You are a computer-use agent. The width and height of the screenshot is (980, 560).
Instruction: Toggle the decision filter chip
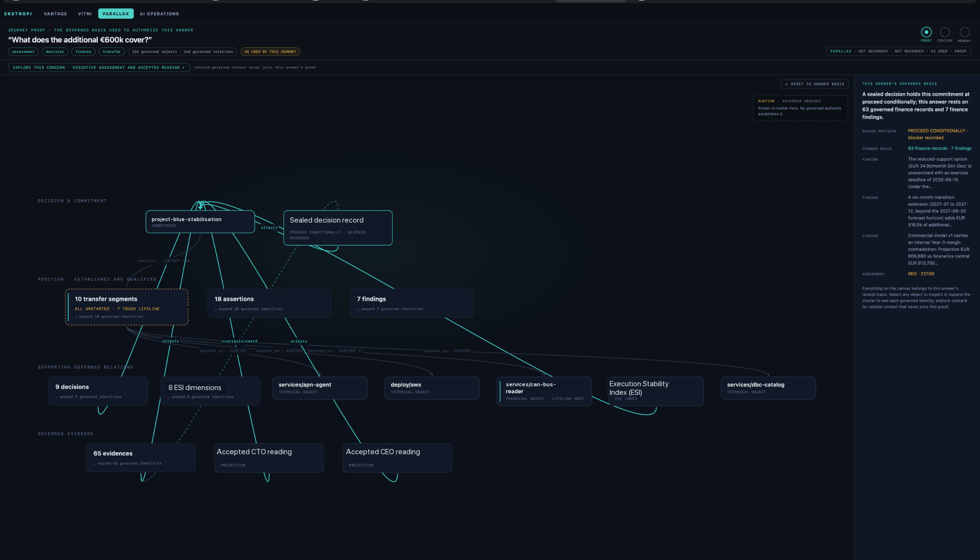(55, 52)
